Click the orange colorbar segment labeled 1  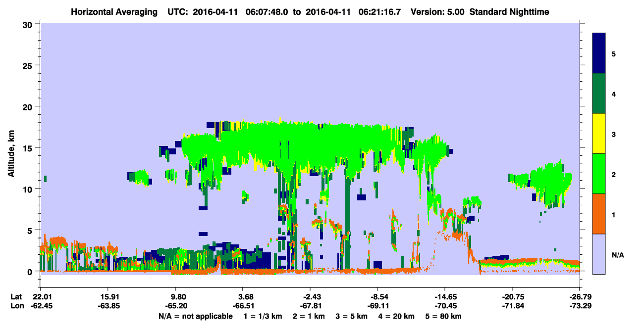tap(599, 214)
